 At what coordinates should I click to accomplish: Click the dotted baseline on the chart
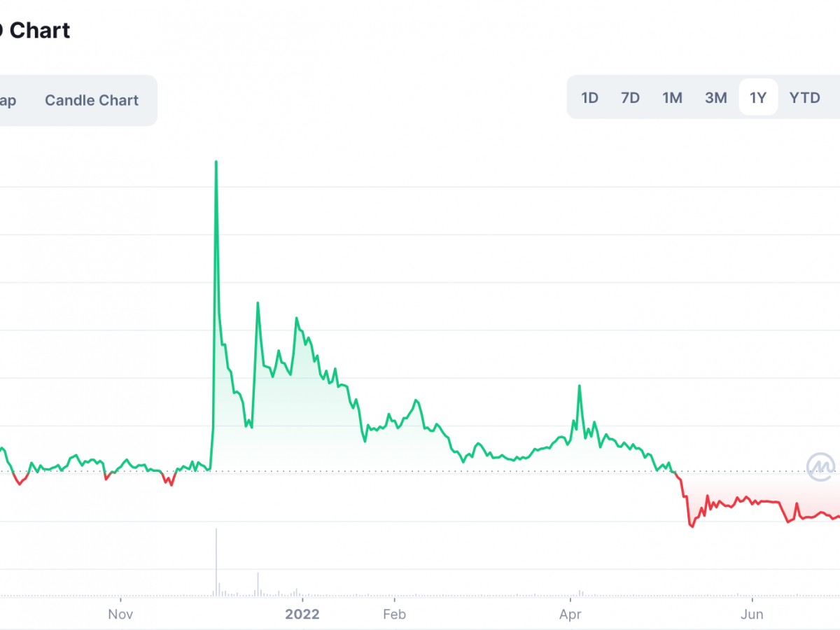click(420, 472)
